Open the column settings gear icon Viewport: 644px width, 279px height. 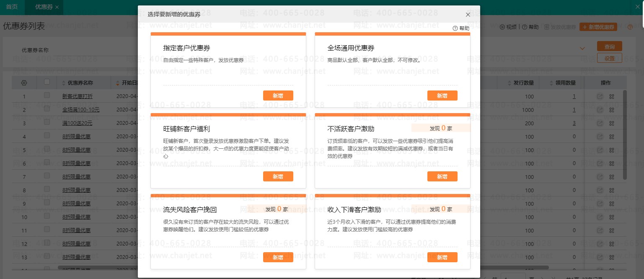click(x=24, y=83)
